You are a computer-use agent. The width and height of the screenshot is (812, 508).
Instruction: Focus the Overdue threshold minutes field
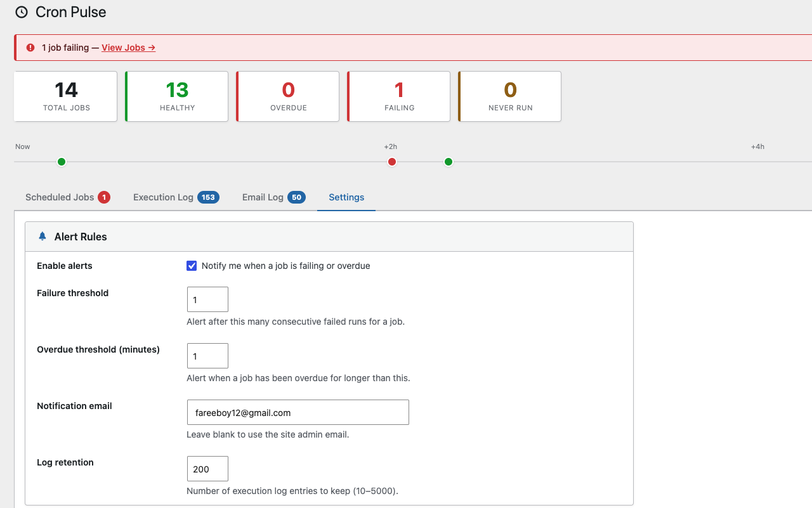pyautogui.click(x=207, y=356)
